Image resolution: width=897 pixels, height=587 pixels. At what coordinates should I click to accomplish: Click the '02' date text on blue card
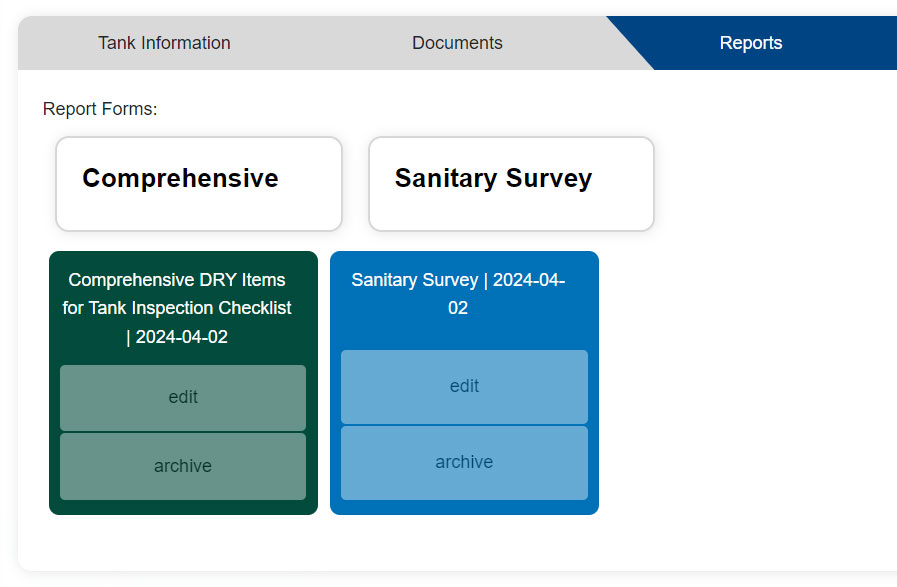(458, 308)
